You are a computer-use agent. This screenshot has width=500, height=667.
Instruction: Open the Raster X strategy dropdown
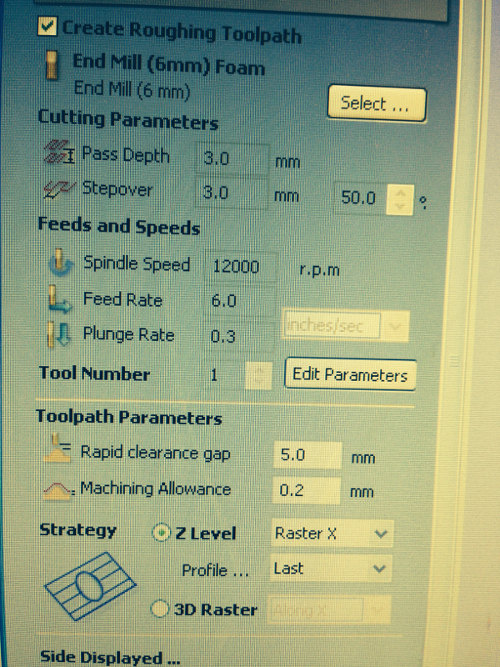[x=332, y=533]
